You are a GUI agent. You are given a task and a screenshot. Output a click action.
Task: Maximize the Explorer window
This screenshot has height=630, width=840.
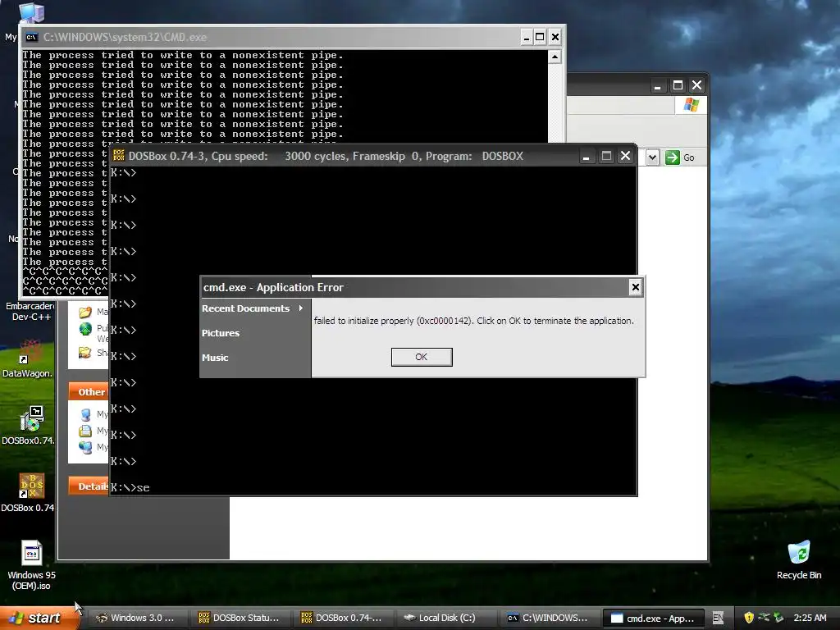(x=678, y=85)
